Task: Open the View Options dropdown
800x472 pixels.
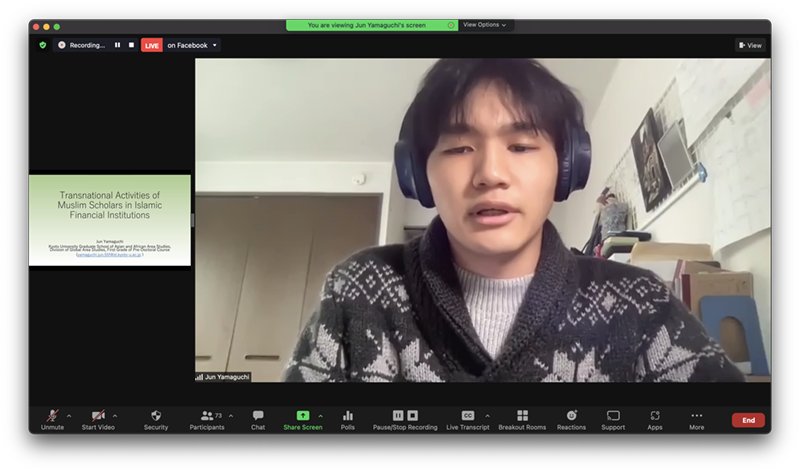Action: [484, 25]
